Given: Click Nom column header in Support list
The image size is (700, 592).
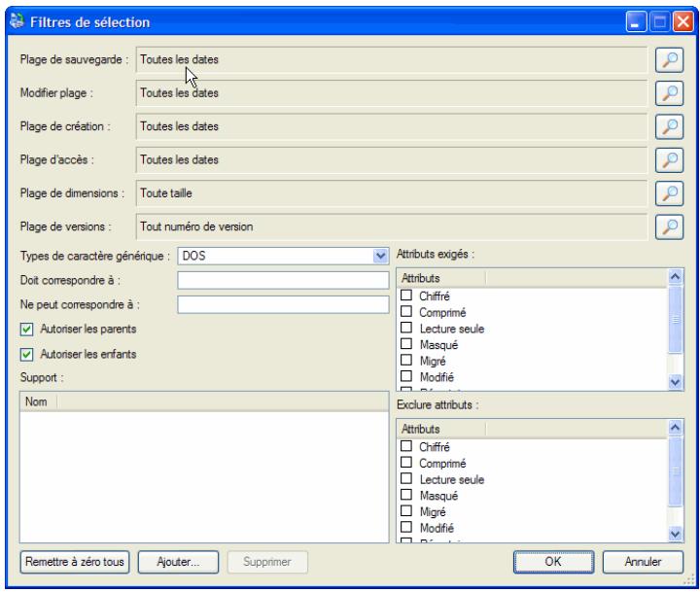Looking at the screenshot, I should point(38,401).
